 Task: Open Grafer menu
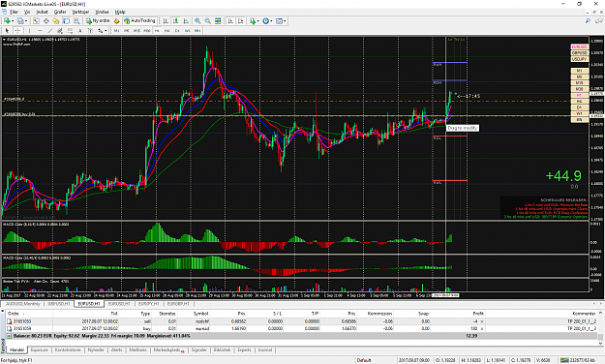(x=60, y=12)
